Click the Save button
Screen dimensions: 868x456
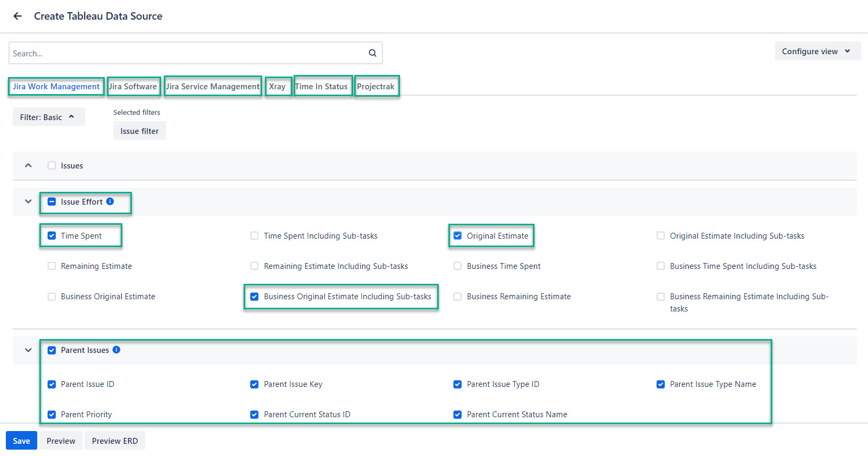pos(21,441)
